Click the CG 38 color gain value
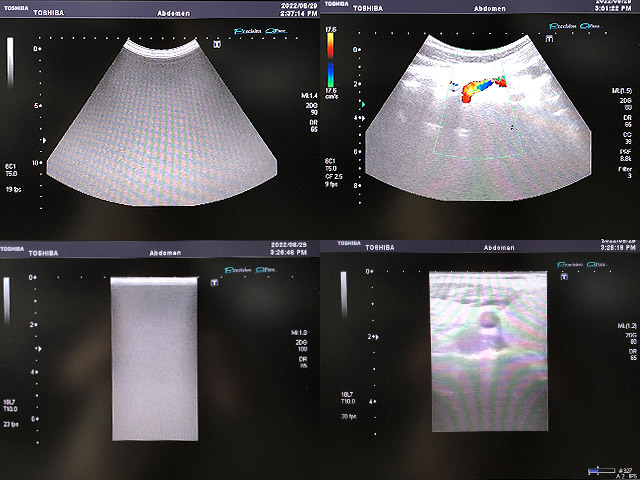The image size is (640, 480). pos(628,138)
